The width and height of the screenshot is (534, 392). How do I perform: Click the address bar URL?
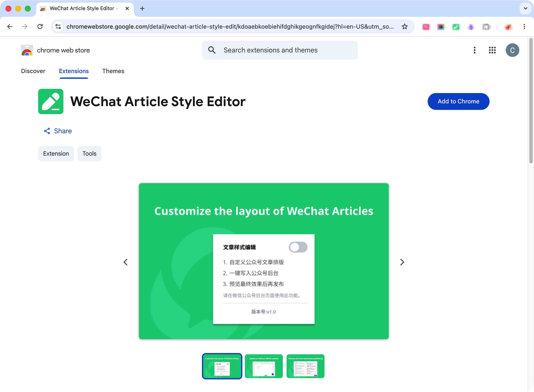230,26
